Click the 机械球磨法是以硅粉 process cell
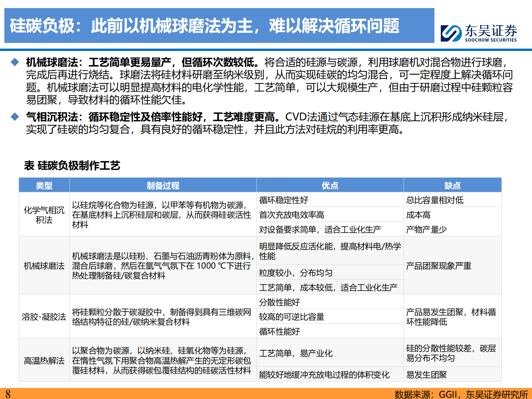The width and height of the screenshot is (532, 399). (163, 266)
